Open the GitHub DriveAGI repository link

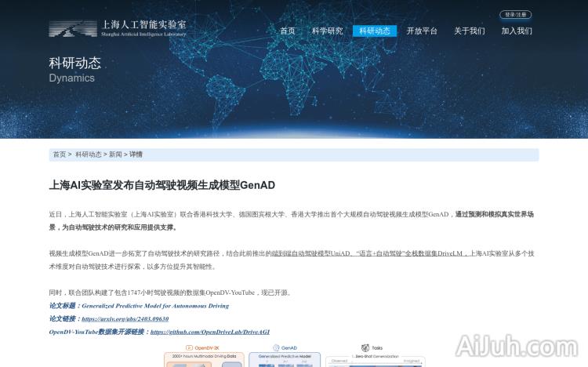(x=209, y=332)
